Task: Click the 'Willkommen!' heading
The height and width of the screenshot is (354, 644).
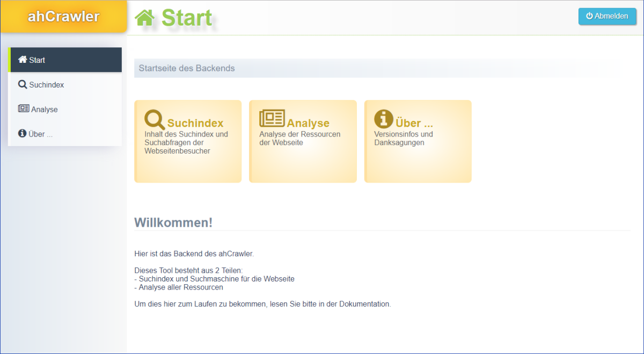Action: 173,222
